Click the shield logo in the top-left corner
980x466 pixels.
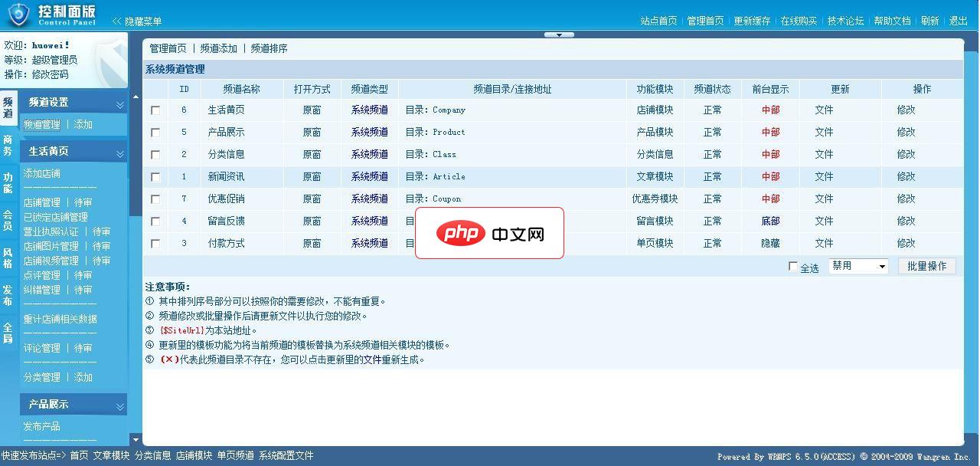pos(17,14)
